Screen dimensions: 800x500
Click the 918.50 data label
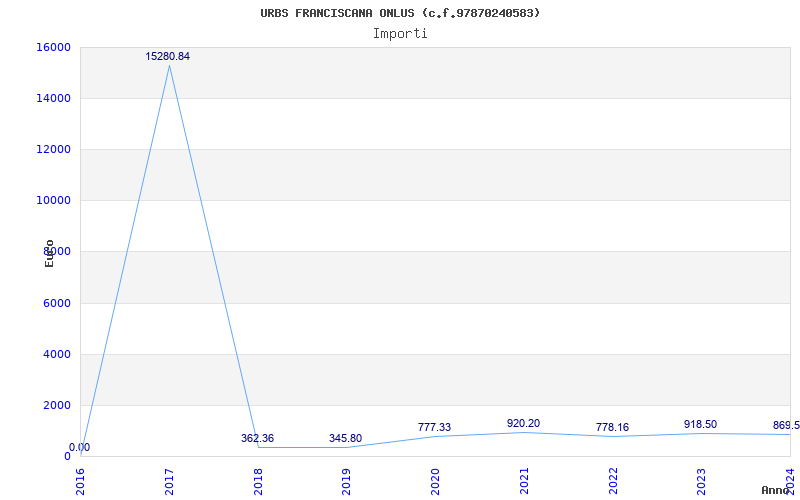point(701,424)
